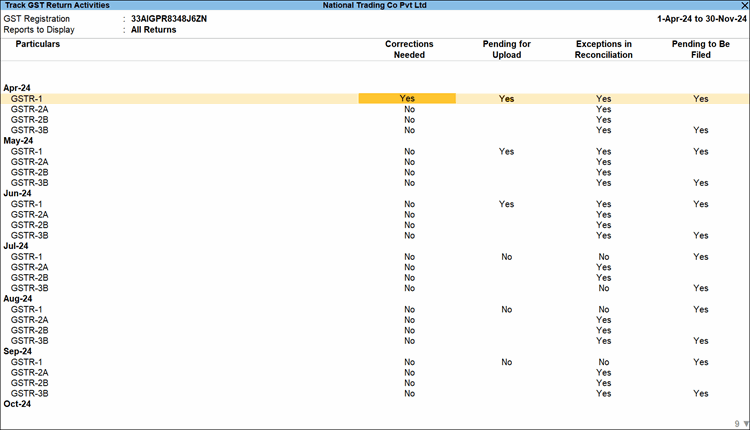Change Reports to Display All Returns value
Image resolution: width=750 pixels, height=430 pixels.
[x=153, y=30]
